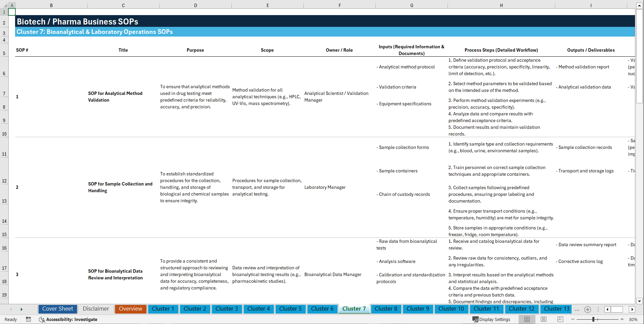Click the vertical scrollbar down arrow
Screen dimensions: 644x324
pyautogui.click(x=640, y=301)
